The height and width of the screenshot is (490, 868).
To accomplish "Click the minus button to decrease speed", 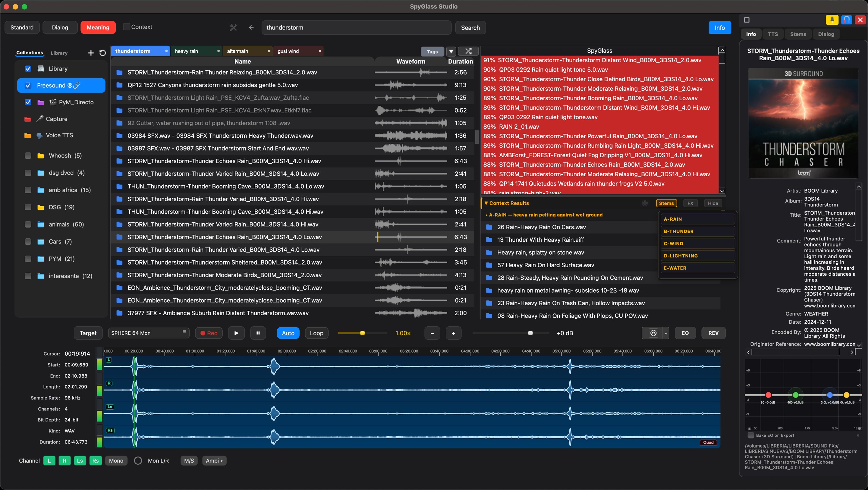I will pyautogui.click(x=432, y=333).
